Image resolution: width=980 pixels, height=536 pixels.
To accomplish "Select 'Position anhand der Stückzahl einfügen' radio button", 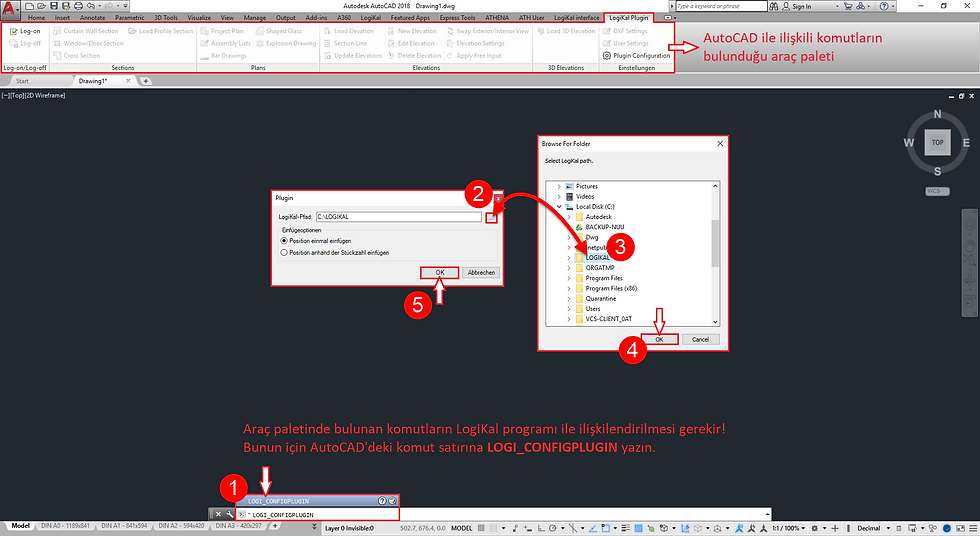I will tap(284, 253).
